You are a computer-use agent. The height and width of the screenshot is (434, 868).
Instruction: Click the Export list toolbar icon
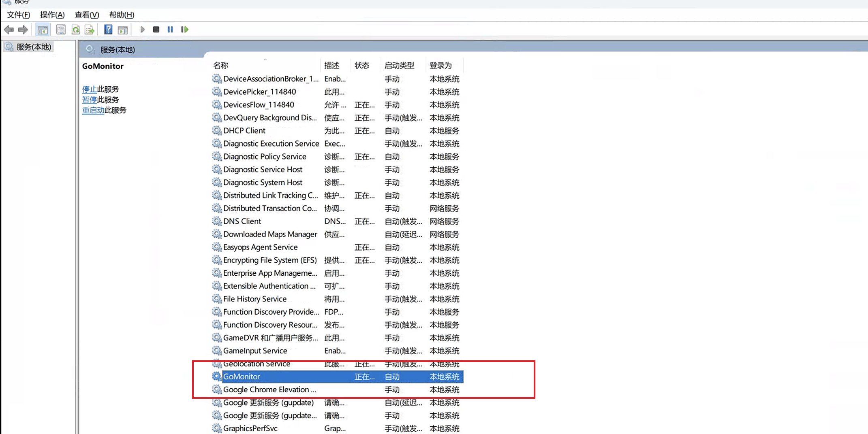[90, 30]
